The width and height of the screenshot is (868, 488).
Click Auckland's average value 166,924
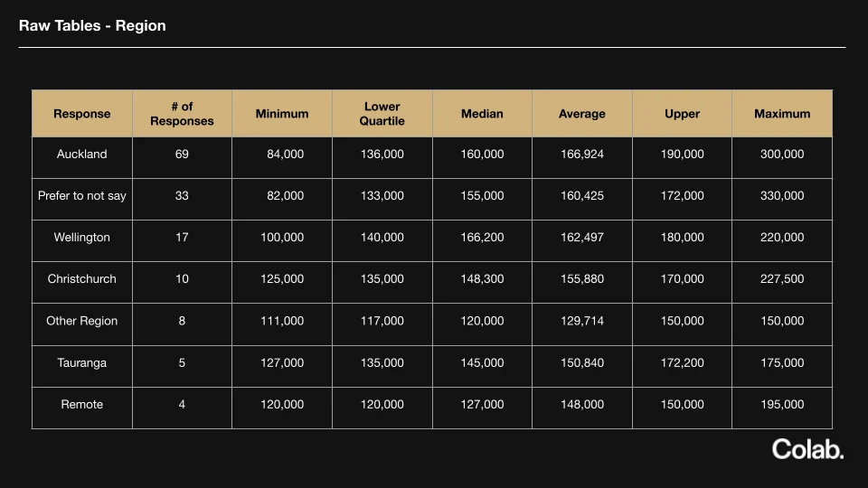tap(582, 155)
